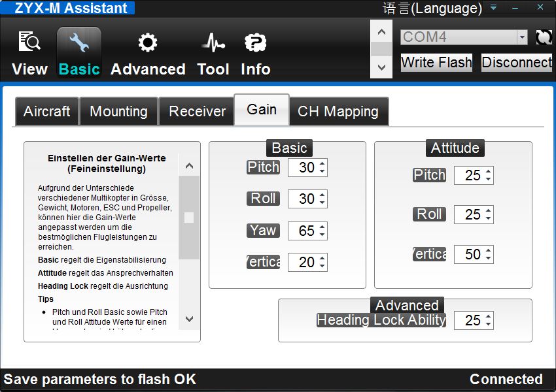This screenshot has width=556, height=392.
Task: Click the Attitude Roll label
Action: (x=429, y=214)
